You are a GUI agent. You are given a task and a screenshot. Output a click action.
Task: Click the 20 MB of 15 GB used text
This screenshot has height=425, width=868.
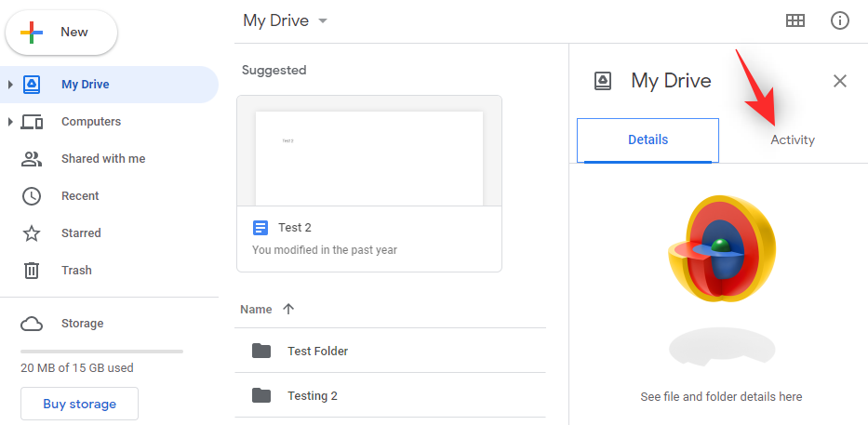pyautogui.click(x=77, y=367)
